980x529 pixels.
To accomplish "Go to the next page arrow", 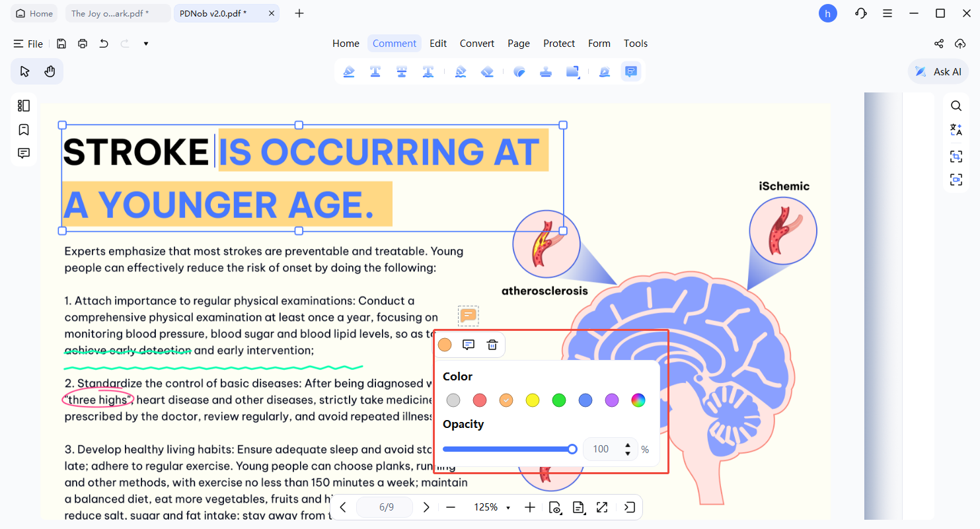I will [x=426, y=507].
